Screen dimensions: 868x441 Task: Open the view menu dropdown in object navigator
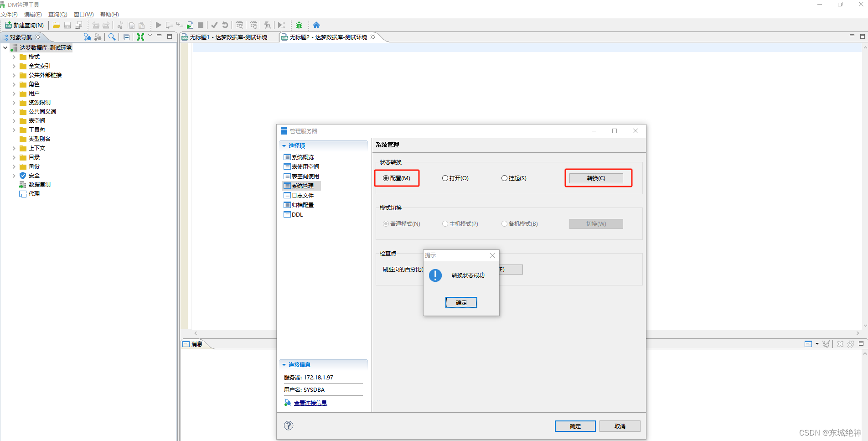150,36
